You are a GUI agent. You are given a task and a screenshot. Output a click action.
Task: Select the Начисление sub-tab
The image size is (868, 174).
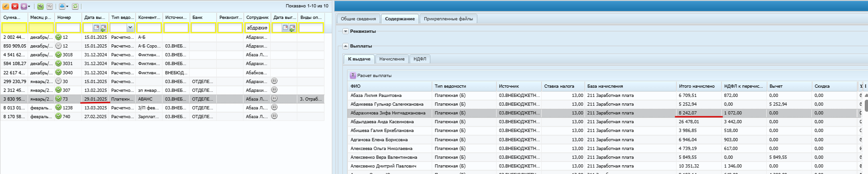(x=392, y=59)
